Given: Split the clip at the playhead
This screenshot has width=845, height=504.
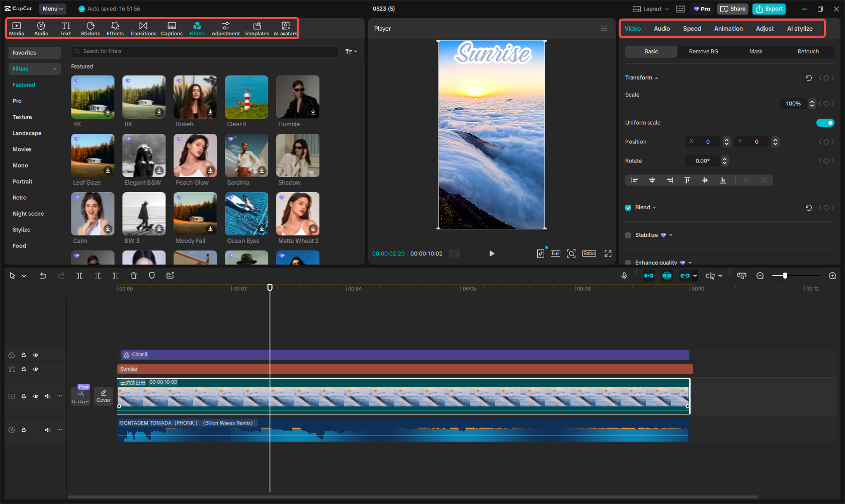Looking at the screenshot, I should 79,276.
